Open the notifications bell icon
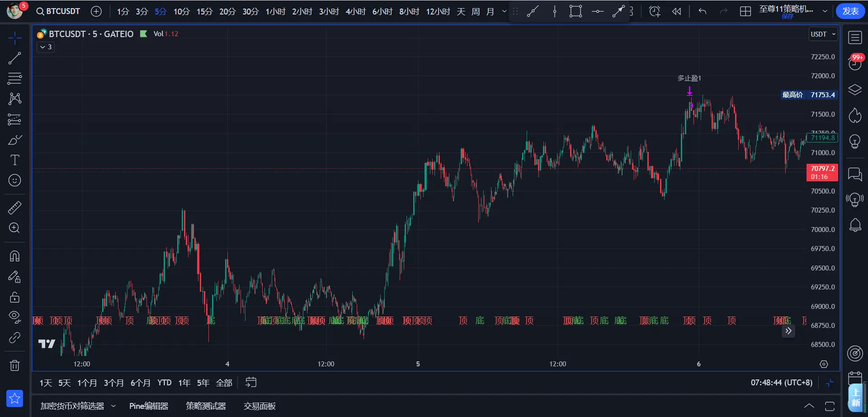Image resolution: width=868 pixels, height=417 pixels. (855, 225)
